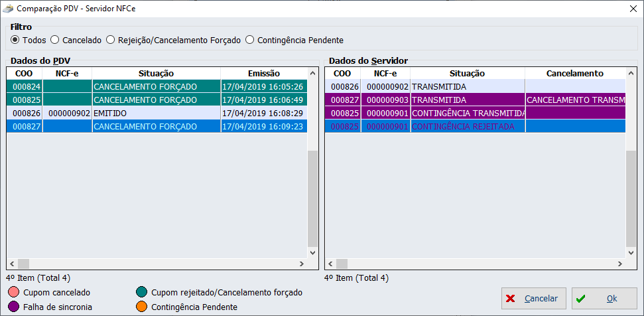Click the Emissão column header
This screenshot has width=644, height=316.
point(263,73)
